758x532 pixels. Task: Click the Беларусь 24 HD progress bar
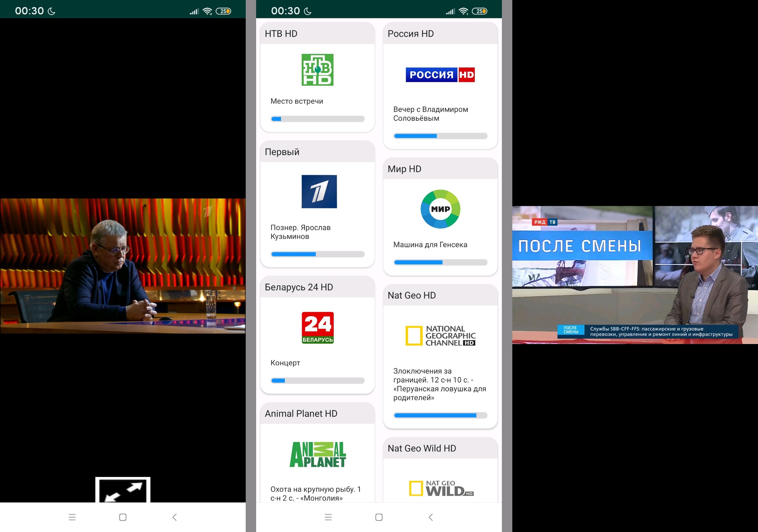pos(317,380)
